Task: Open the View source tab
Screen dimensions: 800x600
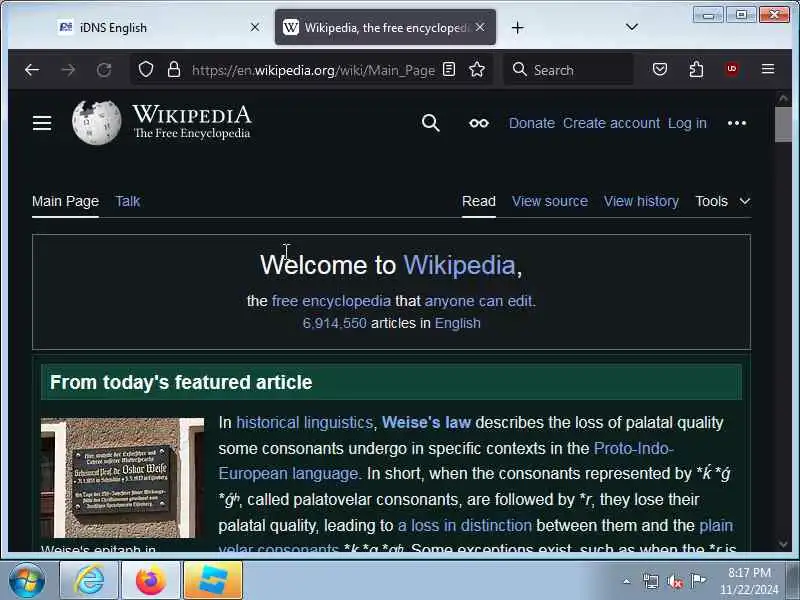Action: 550,202
